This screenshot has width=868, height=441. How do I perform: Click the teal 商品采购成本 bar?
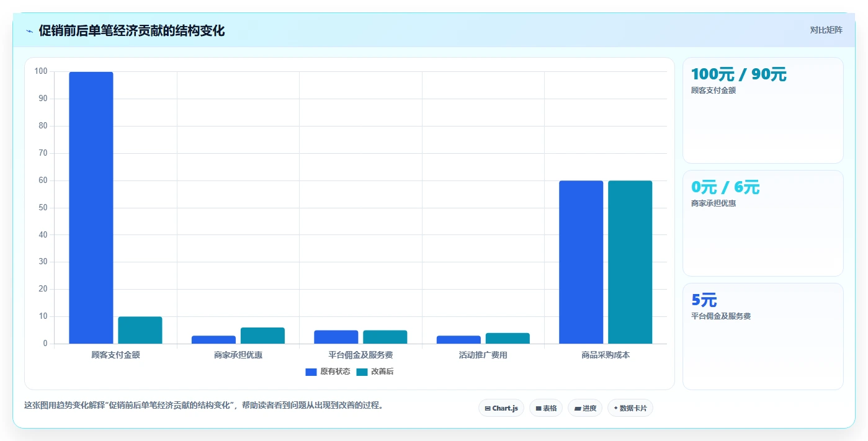pyautogui.click(x=630, y=262)
